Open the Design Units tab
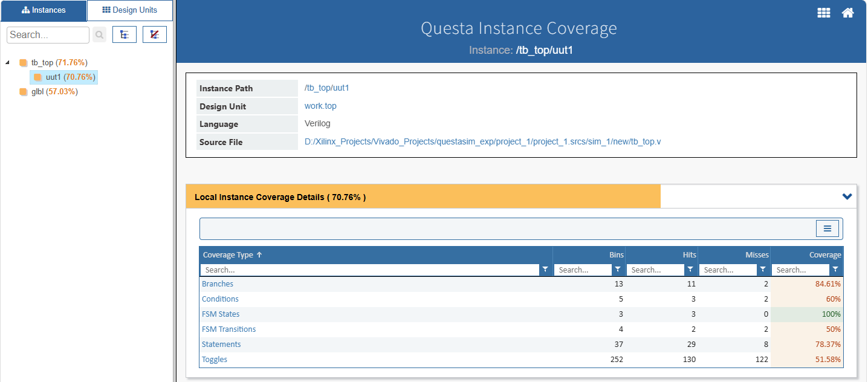The height and width of the screenshot is (382, 868). pos(130,10)
